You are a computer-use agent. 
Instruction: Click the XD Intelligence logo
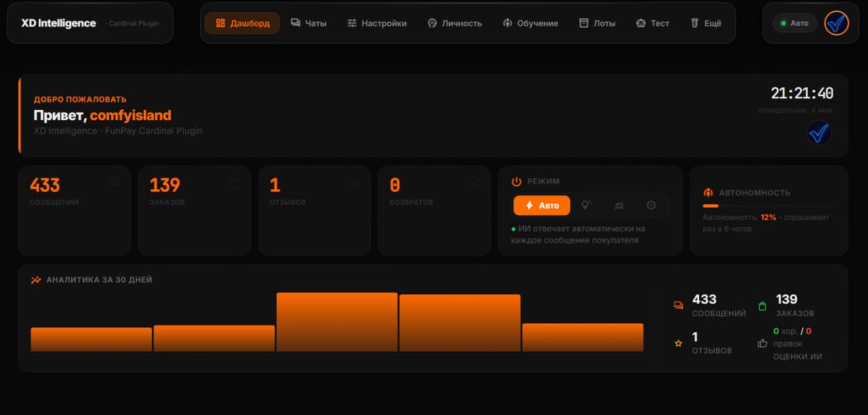coord(59,23)
